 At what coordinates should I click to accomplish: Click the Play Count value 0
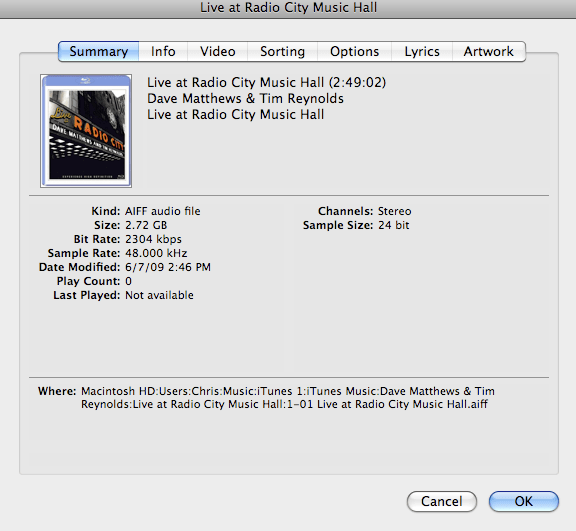coord(129,281)
